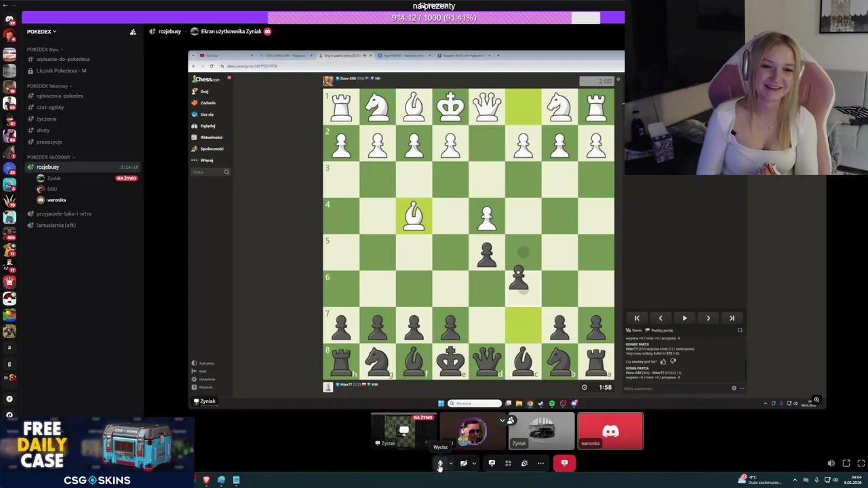Click CSG Skins Free Daily Case ad
Image resolution: width=868 pixels, height=488 pixels.
[97, 453]
